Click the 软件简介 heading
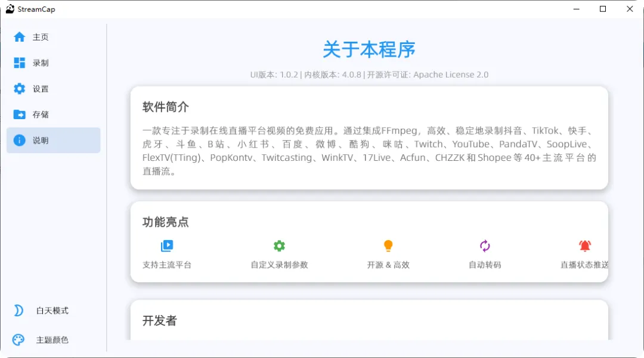The image size is (644, 358). point(166,107)
